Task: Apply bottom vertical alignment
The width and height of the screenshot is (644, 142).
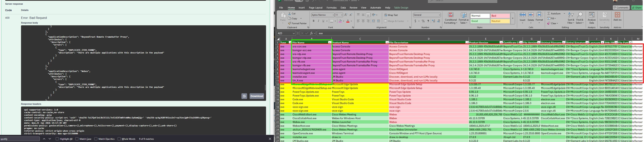Action: tap(368, 15)
